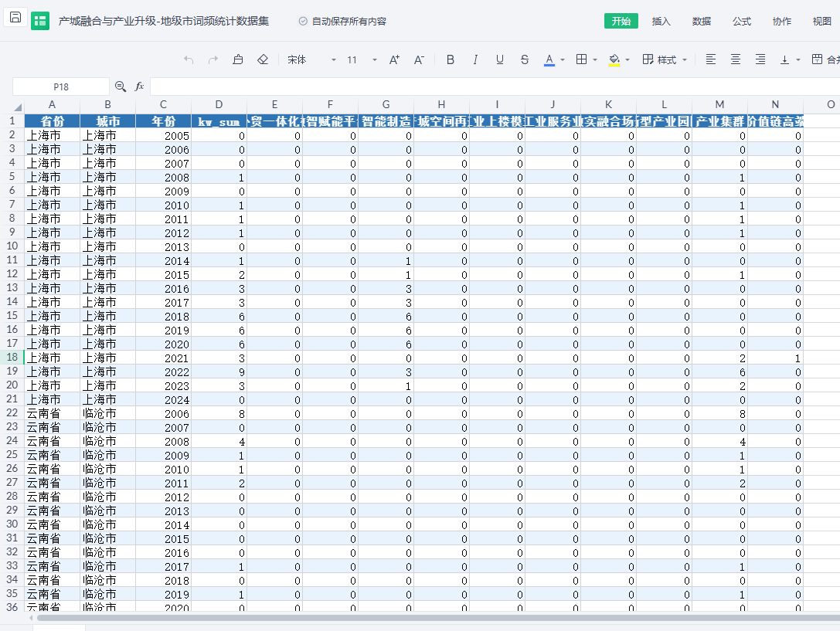Click the undo arrow icon
Viewport: 840px width, 631px height.
189,59
